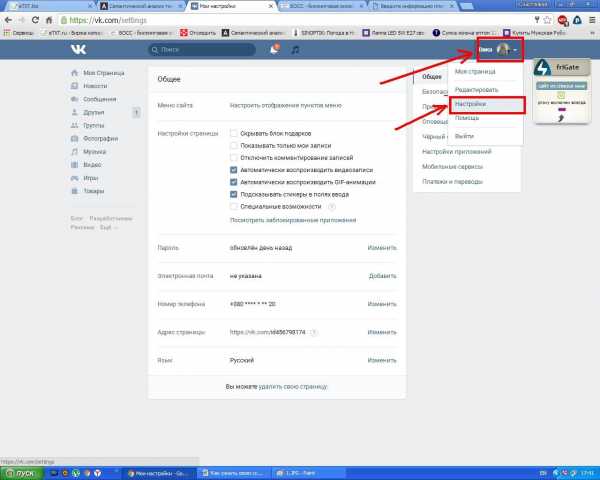Uncheck Автоматически воспроизводить видеозаписи
This screenshot has height=480, width=600.
pos(233,170)
